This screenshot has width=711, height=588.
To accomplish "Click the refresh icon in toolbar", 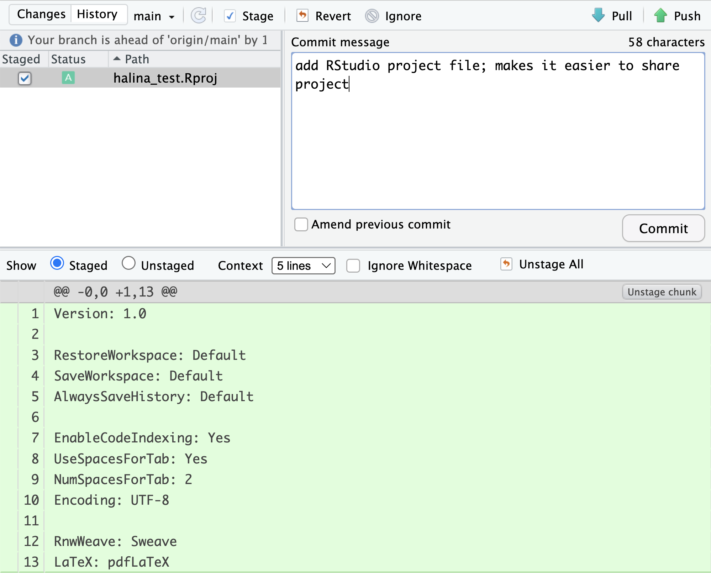I will point(199,16).
